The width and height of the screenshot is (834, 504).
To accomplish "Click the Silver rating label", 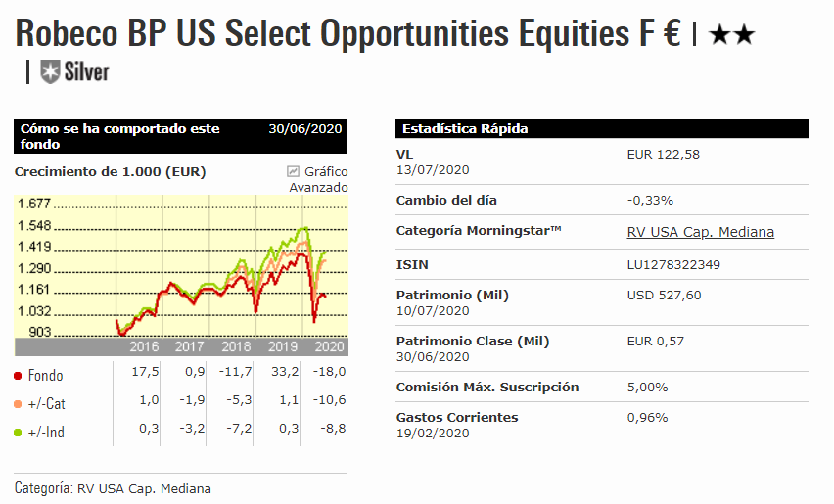I will coord(87,71).
